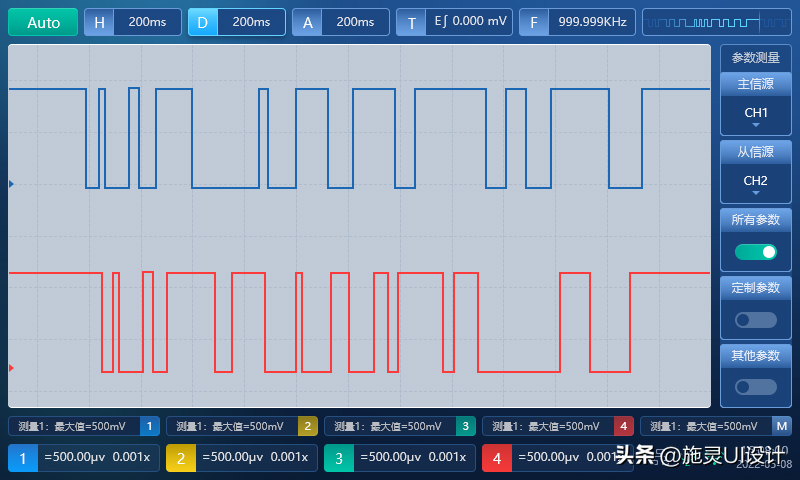The width and height of the screenshot is (800, 480).
Task: Open the trigger level 0.000 mV field
Action: point(469,21)
